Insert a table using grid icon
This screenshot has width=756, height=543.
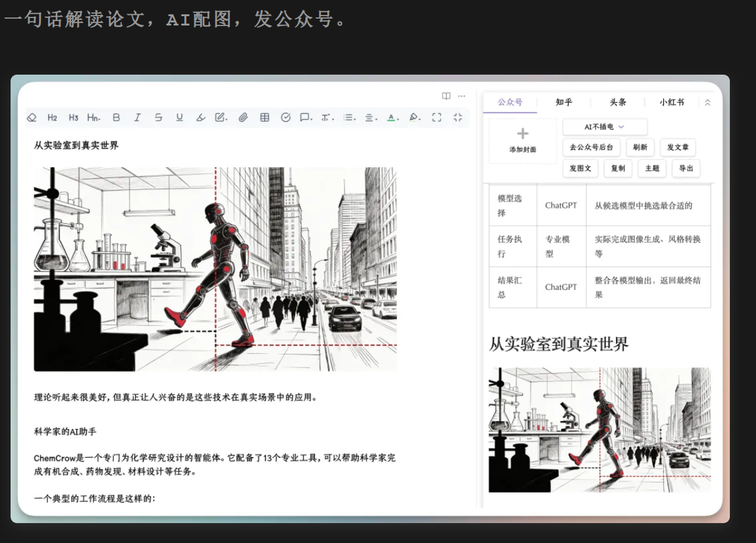[264, 117]
